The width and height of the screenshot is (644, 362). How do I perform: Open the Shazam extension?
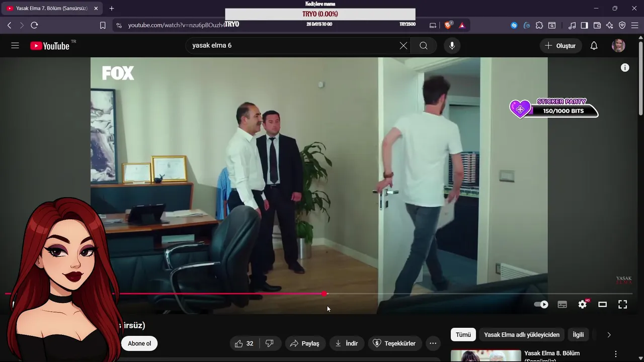click(514, 25)
